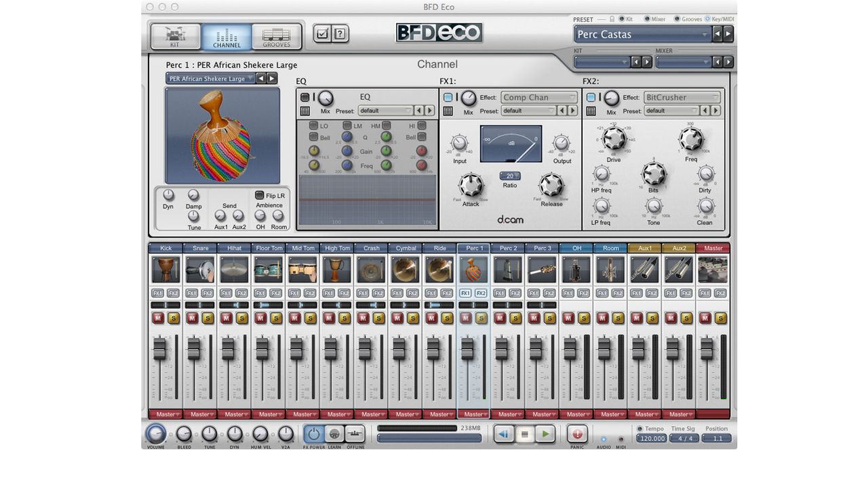Open the FX2 Effect BitCrusher dropdown

682,98
